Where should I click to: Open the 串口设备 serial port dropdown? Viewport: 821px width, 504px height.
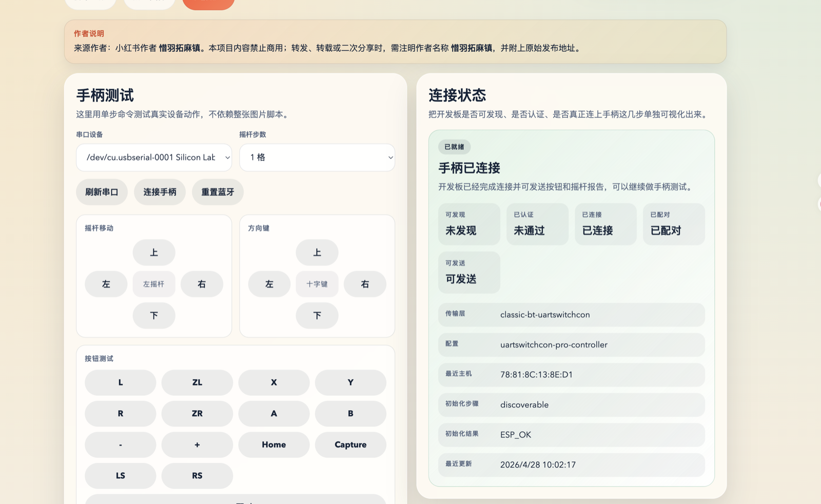click(x=154, y=158)
